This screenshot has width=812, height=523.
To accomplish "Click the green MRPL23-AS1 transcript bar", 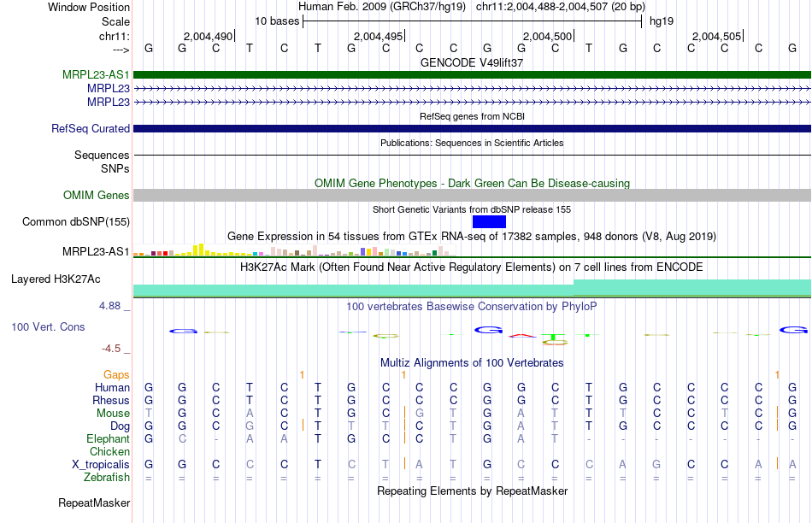I will 473,74.
